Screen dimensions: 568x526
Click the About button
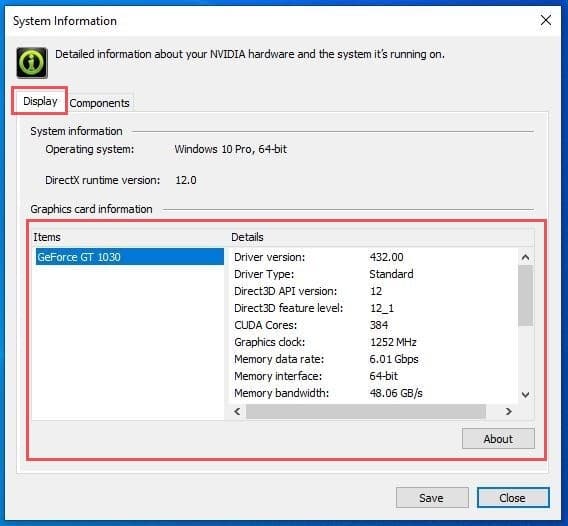[498, 439]
